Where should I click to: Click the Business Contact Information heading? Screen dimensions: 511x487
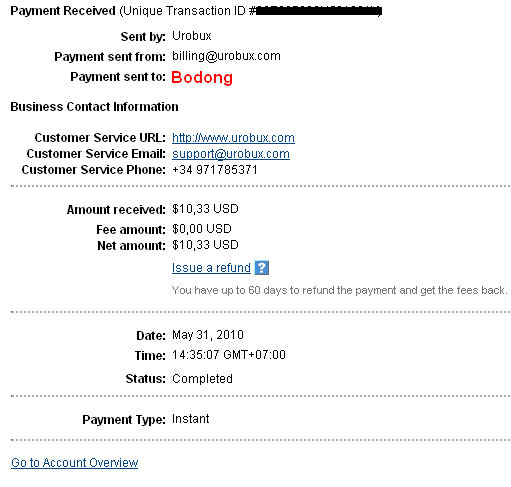point(95,107)
